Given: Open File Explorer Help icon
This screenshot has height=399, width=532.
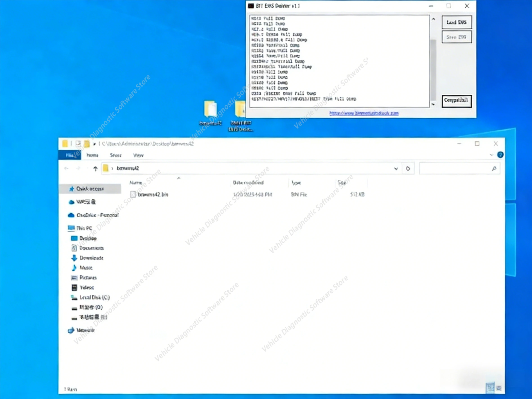Looking at the screenshot, I should 500,155.
